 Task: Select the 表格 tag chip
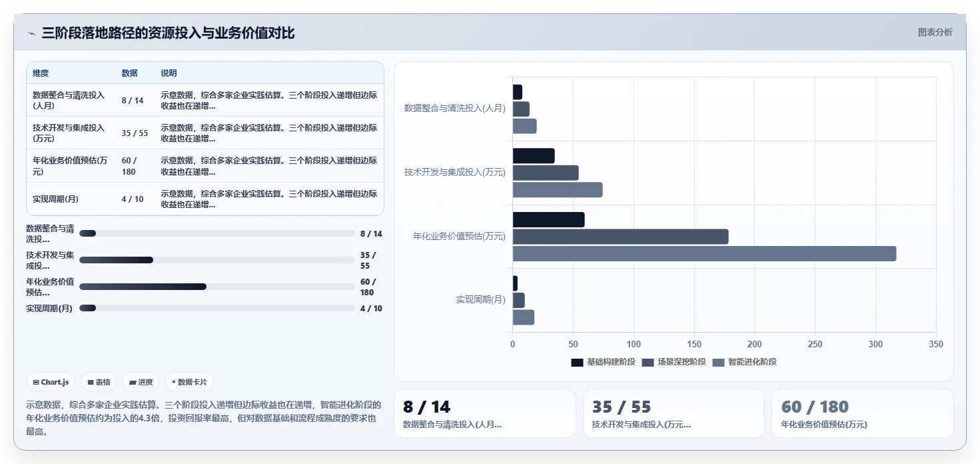coord(99,382)
